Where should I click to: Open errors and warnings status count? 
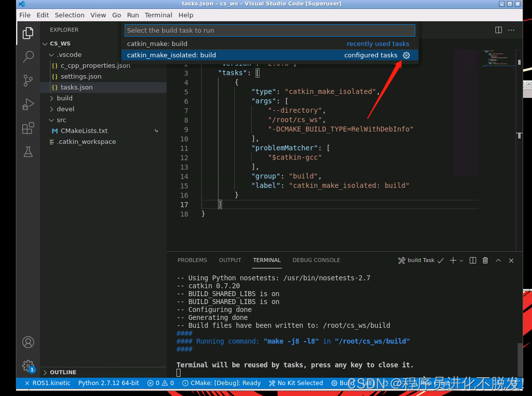(161, 383)
